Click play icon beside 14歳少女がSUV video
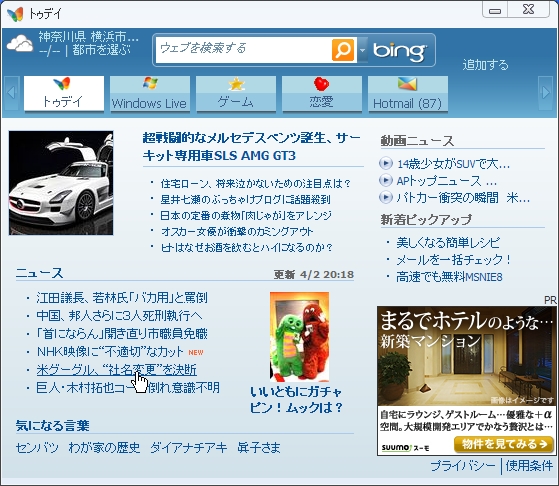The image size is (559, 486). click(386, 163)
